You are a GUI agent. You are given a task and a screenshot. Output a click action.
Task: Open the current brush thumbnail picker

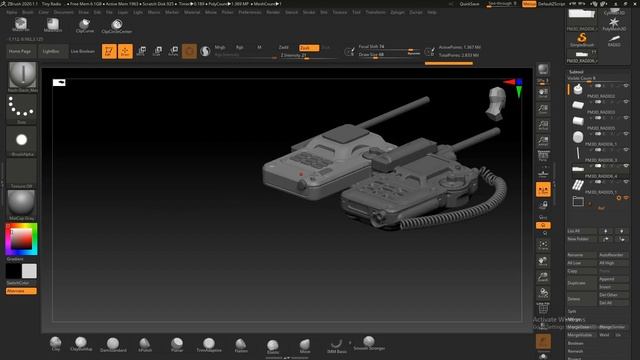click(x=22, y=76)
